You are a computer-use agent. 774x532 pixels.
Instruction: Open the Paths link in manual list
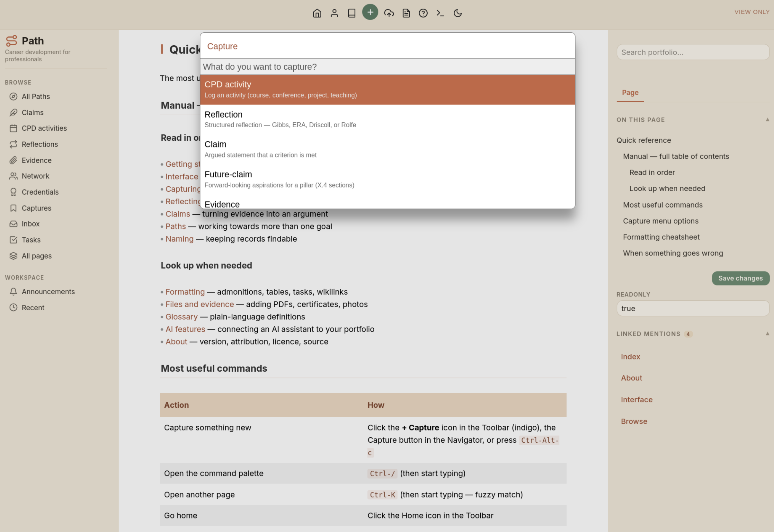click(x=176, y=226)
